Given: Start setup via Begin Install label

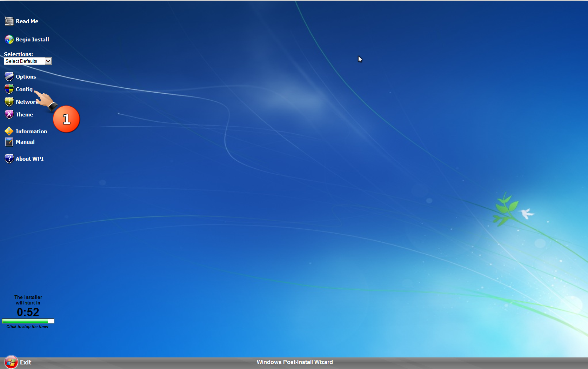Looking at the screenshot, I should tap(32, 39).
